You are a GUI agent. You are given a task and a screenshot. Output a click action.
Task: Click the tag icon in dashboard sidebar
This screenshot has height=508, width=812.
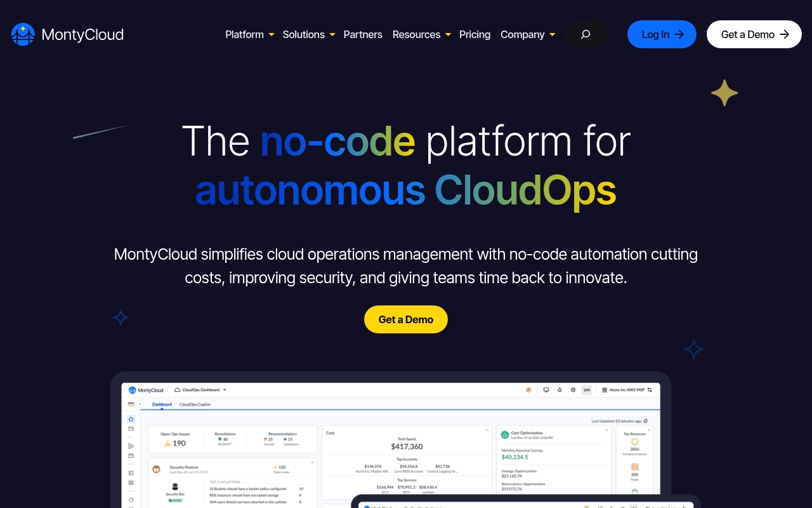[131, 500]
